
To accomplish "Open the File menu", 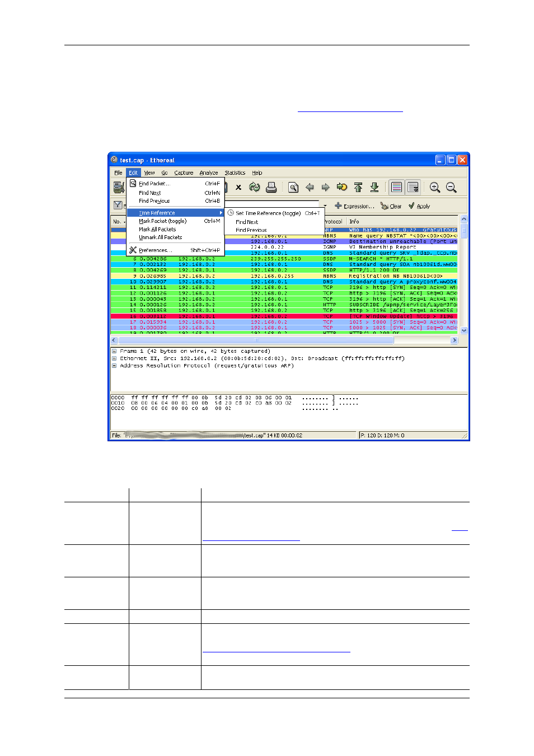I will pos(118,172).
